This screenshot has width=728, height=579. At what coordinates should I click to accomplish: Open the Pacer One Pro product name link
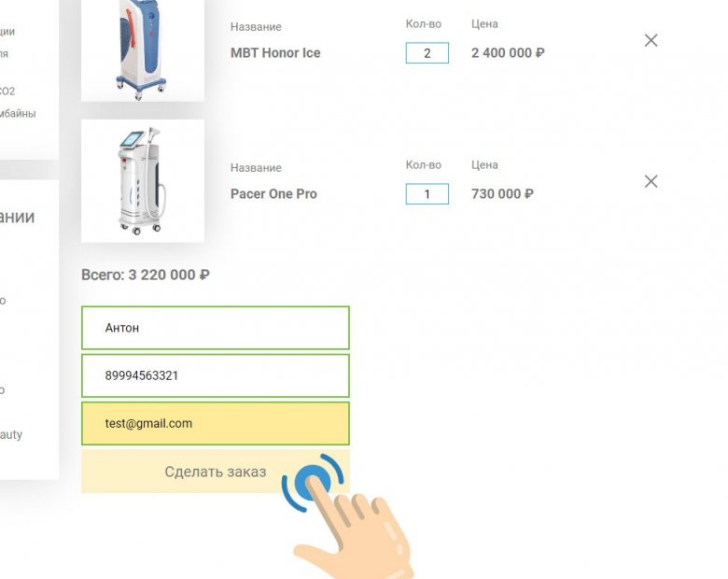(273, 193)
